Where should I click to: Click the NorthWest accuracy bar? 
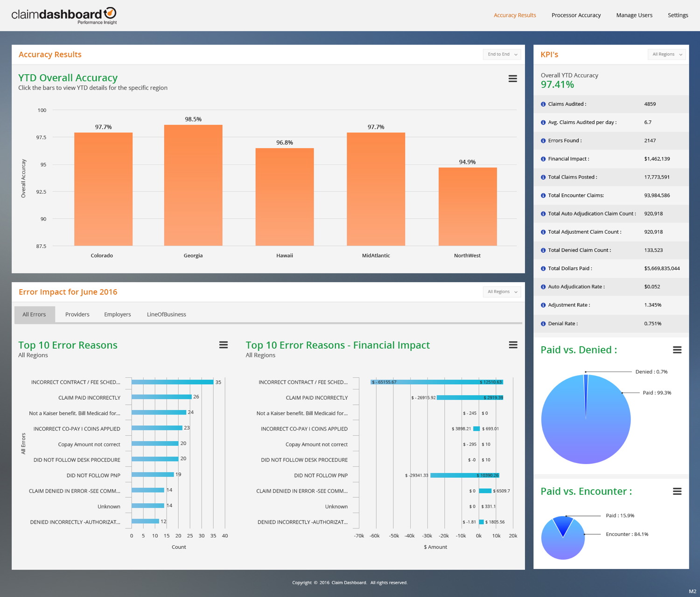tap(468, 207)
